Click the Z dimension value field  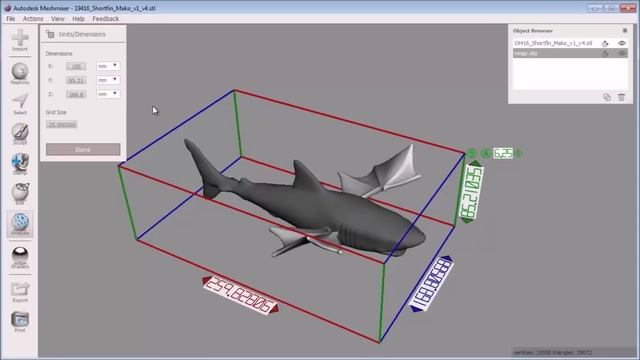[x=76, y=94]
